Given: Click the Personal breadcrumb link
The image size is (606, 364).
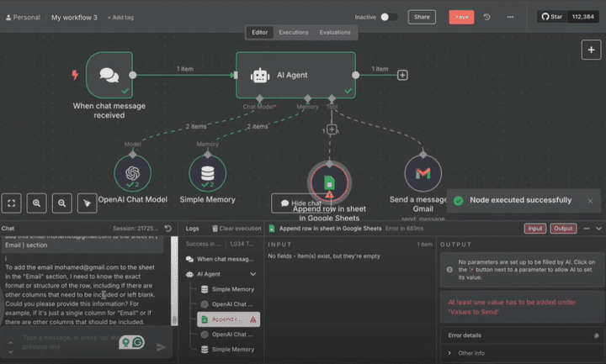Looking at the screenshot, I should (x=26, y=18).
